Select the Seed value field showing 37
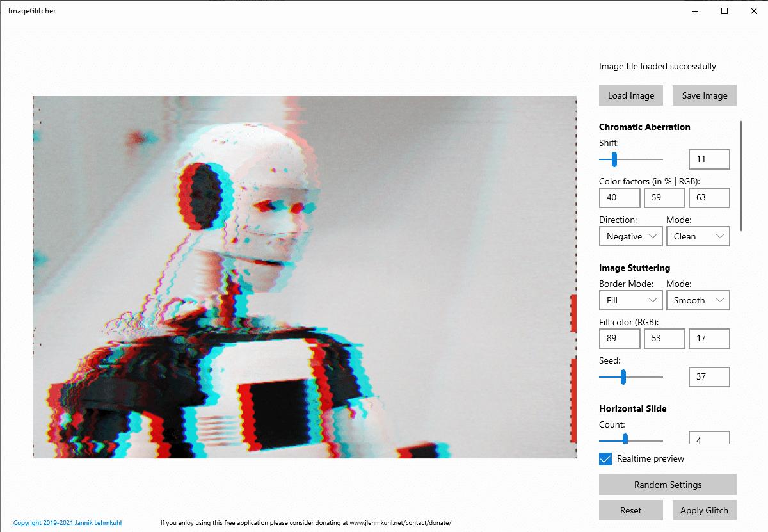768x532 pixels. point(709,376)
